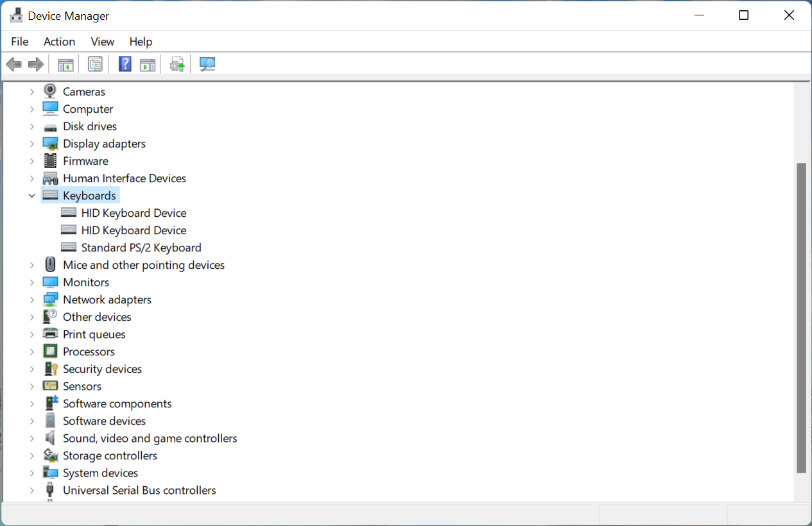Open the File menu
This screenshot has width=812, height=526.
click(20, 42)
